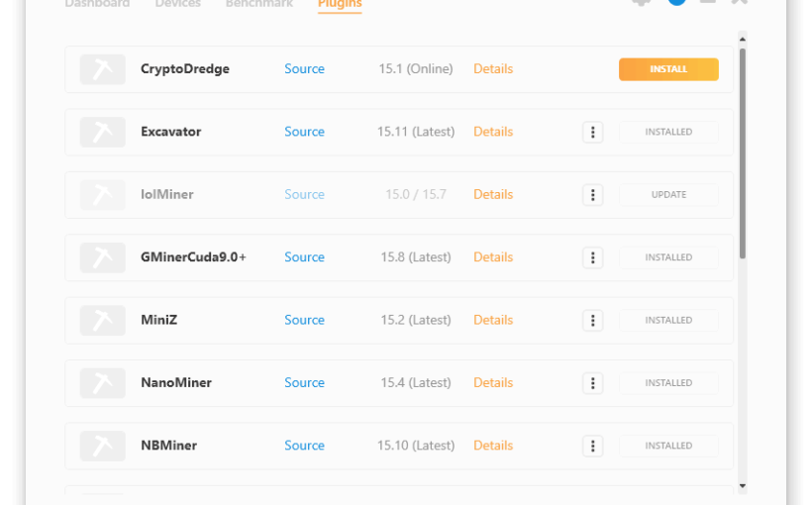Click the GMinerCuda9.0+ pickaxe icon
Image resolution: width=812 pixels, height=505 pixels.
102,257
